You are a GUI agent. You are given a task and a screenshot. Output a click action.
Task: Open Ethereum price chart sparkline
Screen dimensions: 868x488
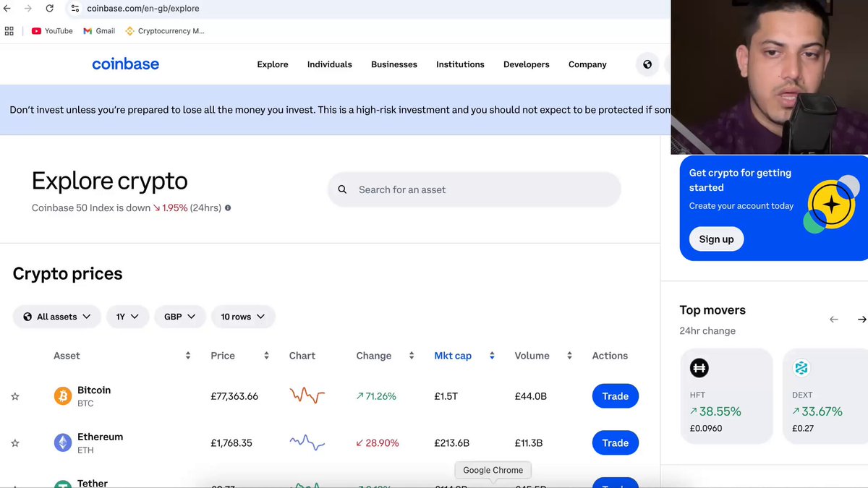307,442
